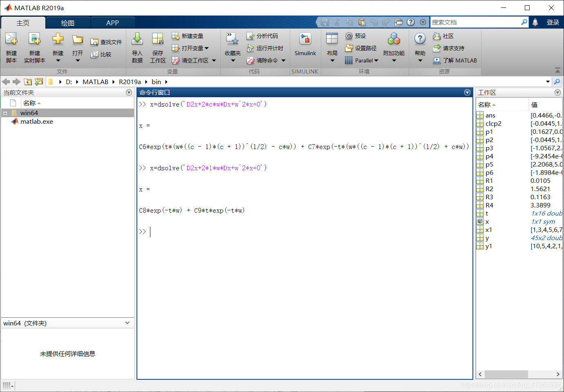Screen dimensions: 564x392
Task: Launch Simulink from the toolbar
Action: 305,45
